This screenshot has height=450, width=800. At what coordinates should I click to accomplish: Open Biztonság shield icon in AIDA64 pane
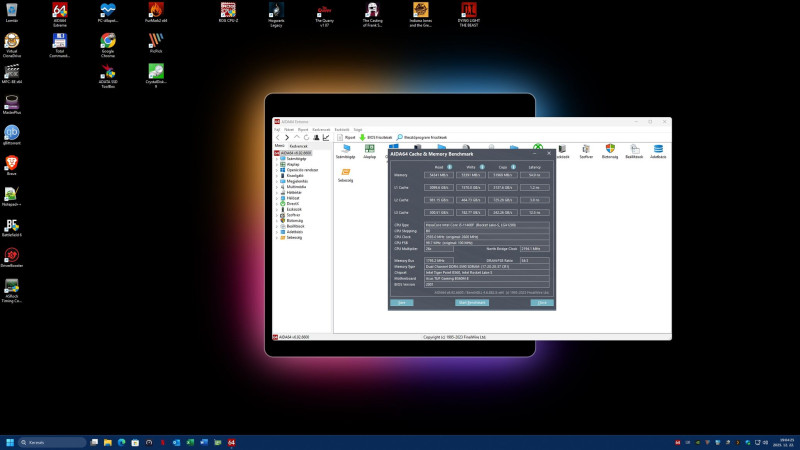tap(610, 152)
